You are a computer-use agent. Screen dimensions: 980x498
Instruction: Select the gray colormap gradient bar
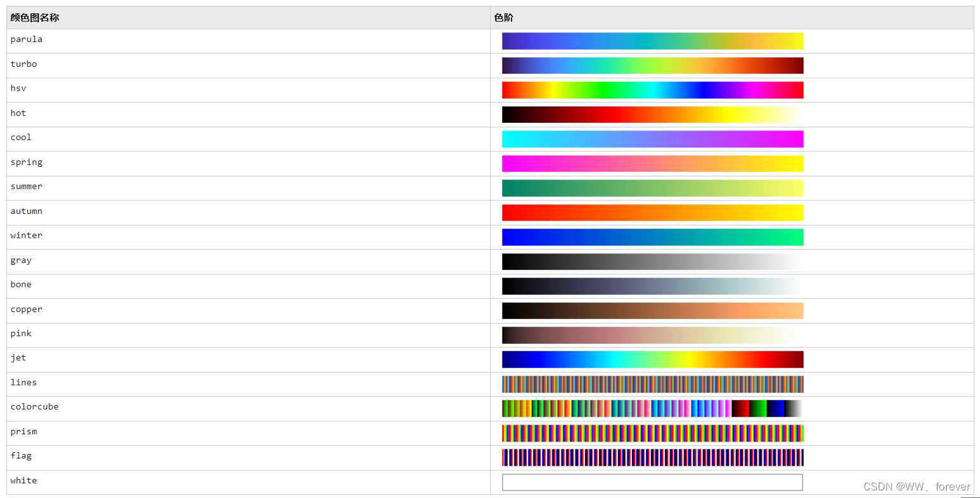652,262
